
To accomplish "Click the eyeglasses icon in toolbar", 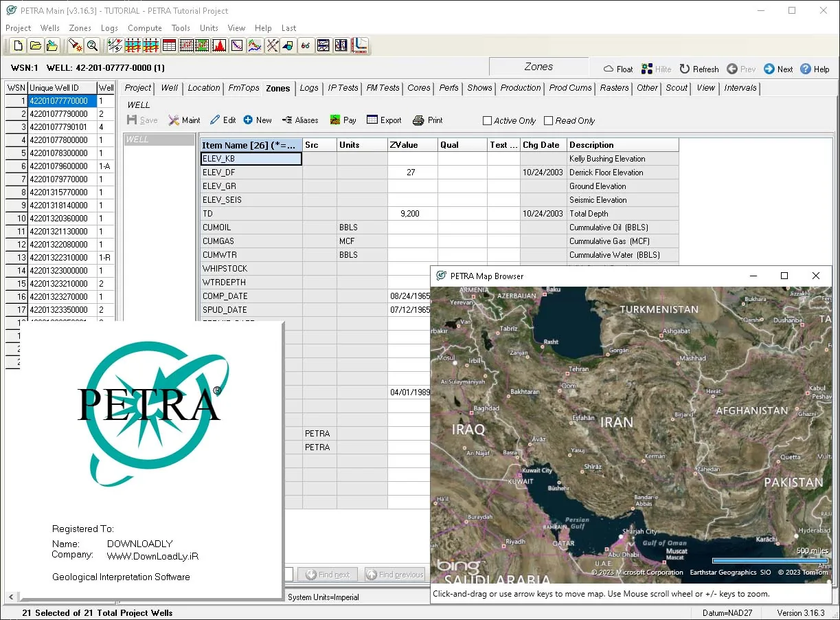I will tap(306, 46).
